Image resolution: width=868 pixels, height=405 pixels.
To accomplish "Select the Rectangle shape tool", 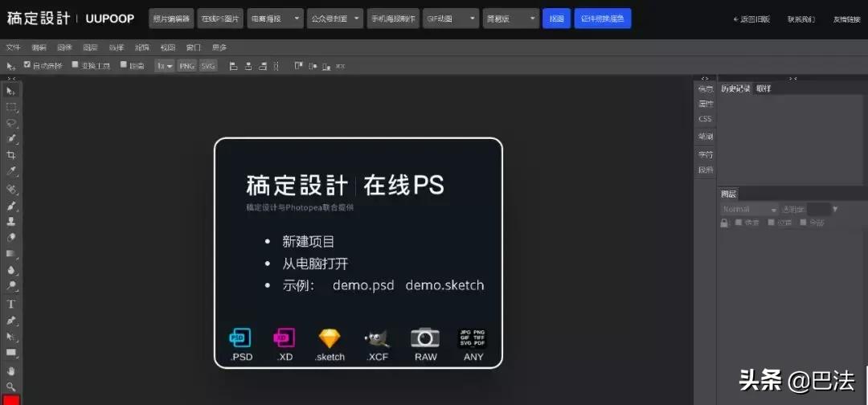I will (x=11, y=353).
